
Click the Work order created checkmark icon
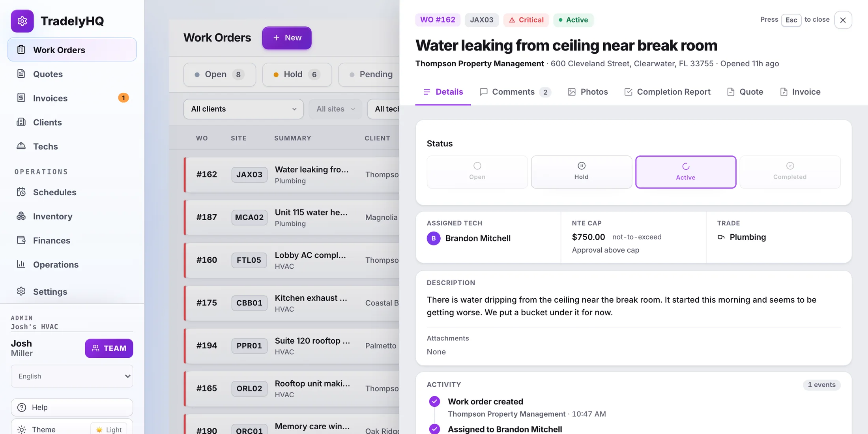point(434,402)
